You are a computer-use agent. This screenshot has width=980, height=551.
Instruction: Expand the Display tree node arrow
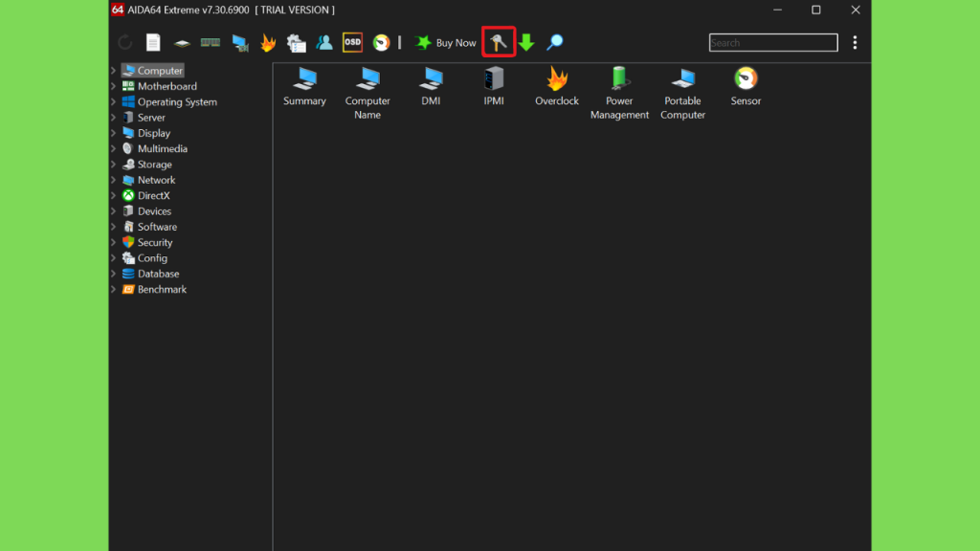tap(114, 133)
